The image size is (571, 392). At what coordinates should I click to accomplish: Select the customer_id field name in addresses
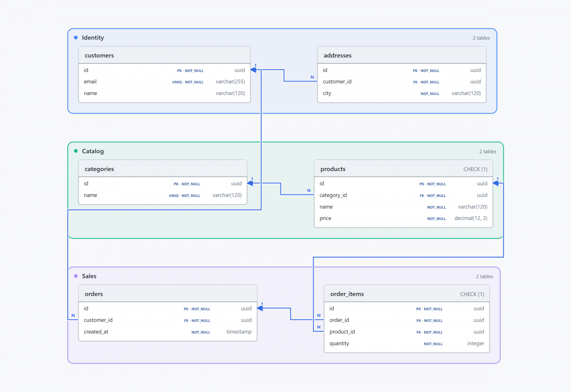[337, 82]
